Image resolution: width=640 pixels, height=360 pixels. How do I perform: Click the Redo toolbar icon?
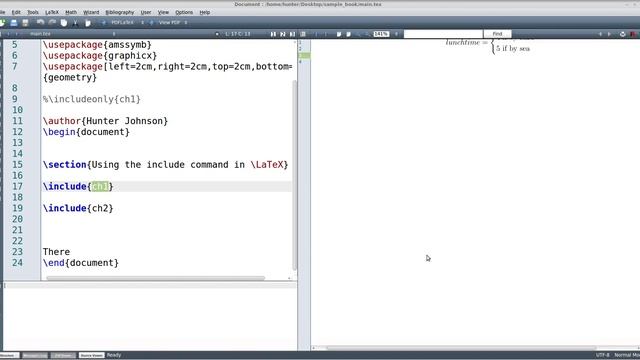(x=52, y=23)
